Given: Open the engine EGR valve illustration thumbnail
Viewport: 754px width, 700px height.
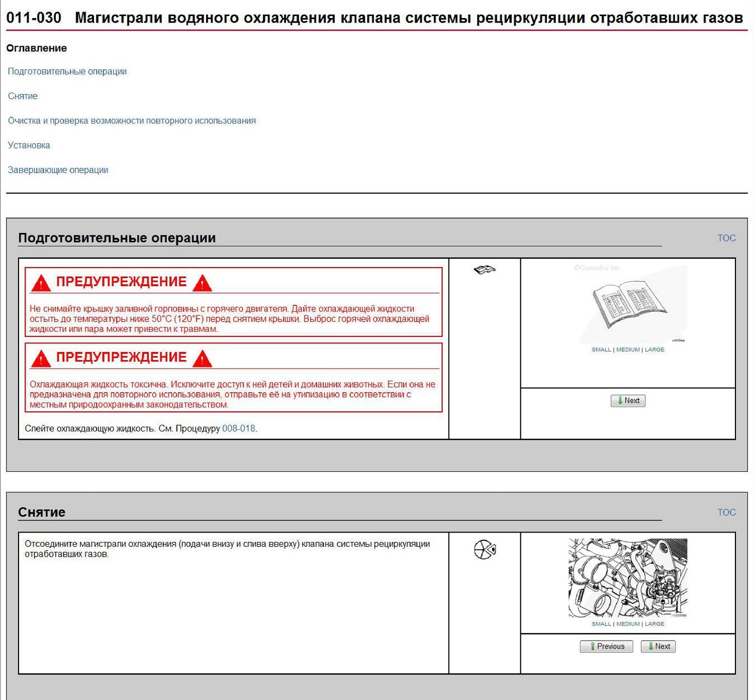Looking at the screenshot, I should (x=628, y=578).
